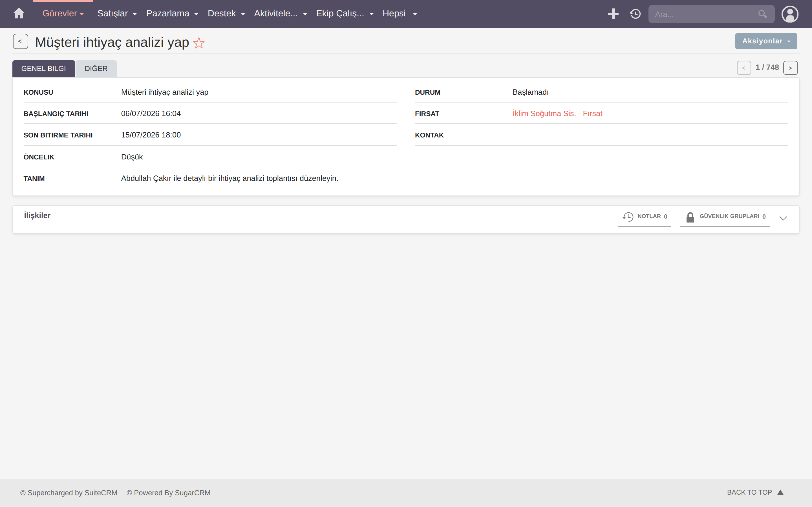
Task: Open the quick create plus icon
Action: (x=613, y=14)
